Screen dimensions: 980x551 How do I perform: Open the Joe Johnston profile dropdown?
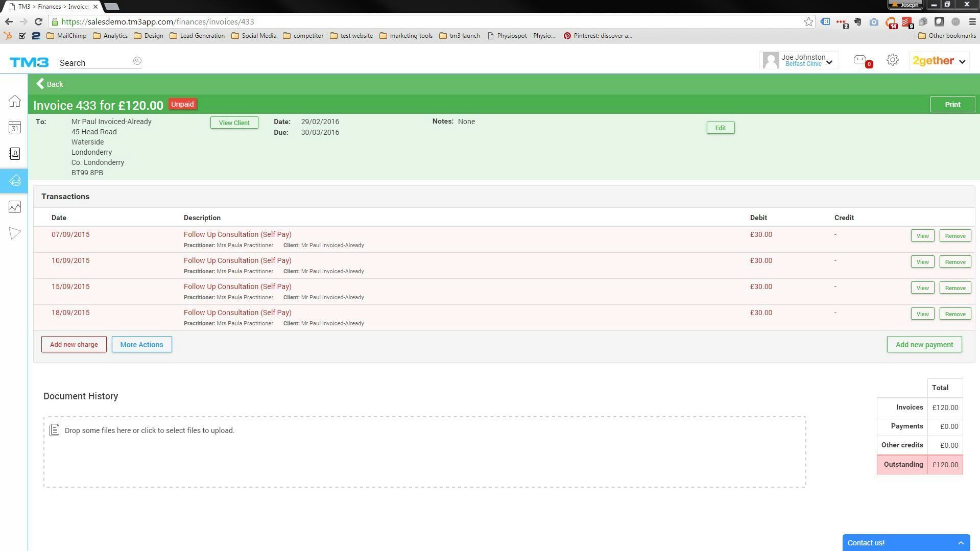coord(799,60)
